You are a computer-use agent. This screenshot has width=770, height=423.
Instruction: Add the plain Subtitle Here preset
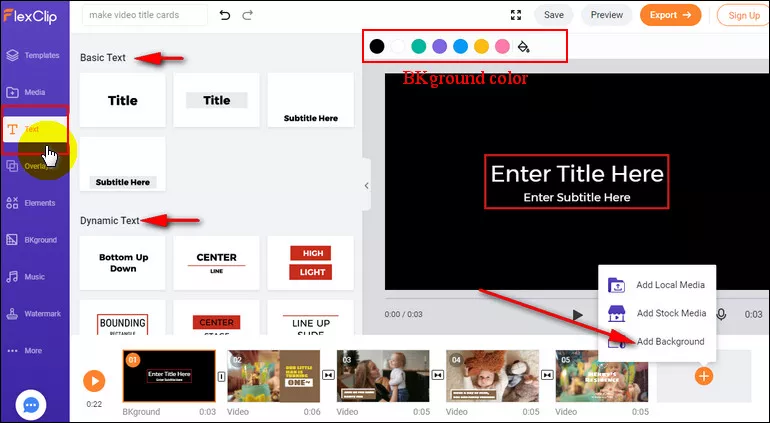[x=310, y=100]
